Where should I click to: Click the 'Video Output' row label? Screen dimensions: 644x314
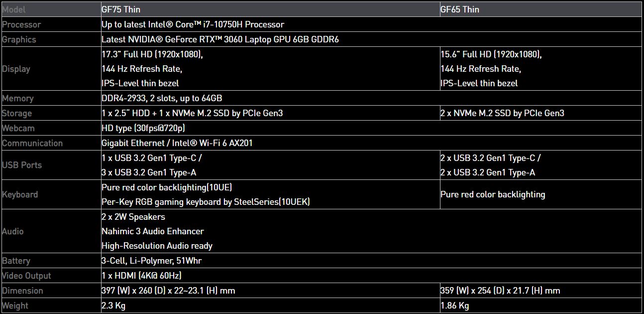click(26, 276)
